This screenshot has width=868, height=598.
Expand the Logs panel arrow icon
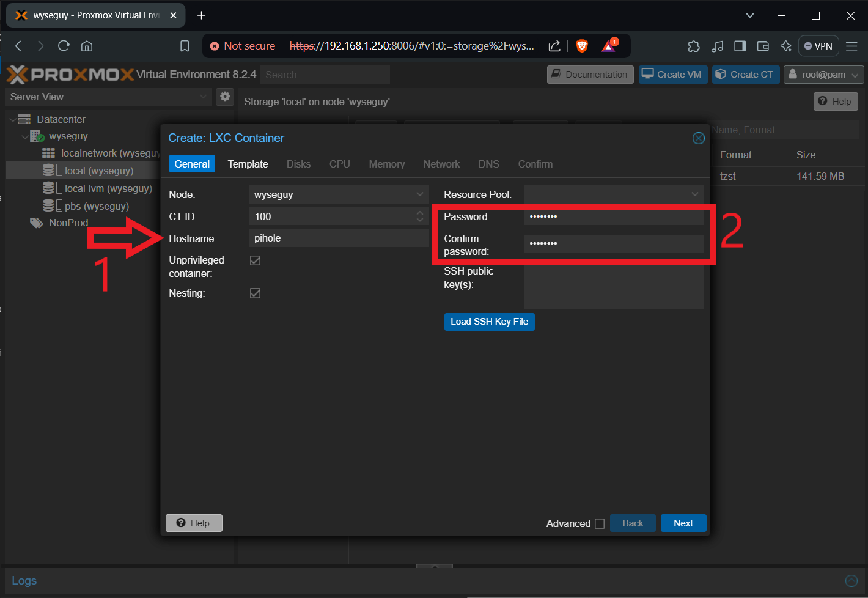851,581
